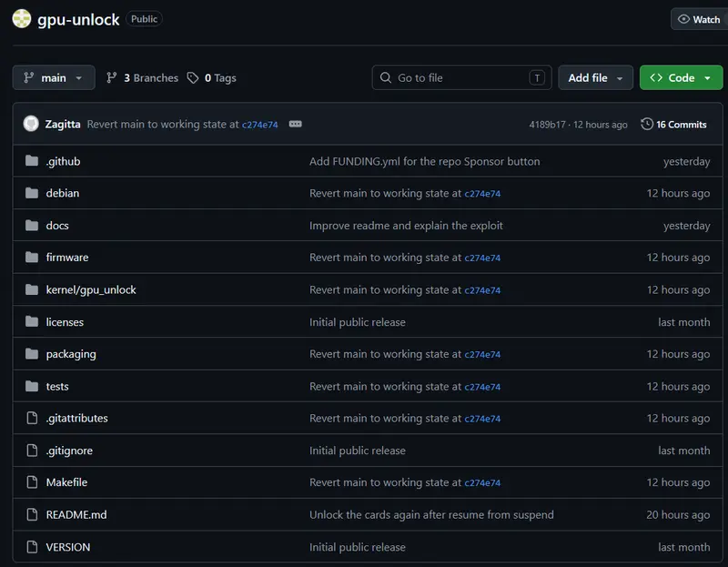
Task: Open latest commit message Revert main to working state
Action: [163, 124]
